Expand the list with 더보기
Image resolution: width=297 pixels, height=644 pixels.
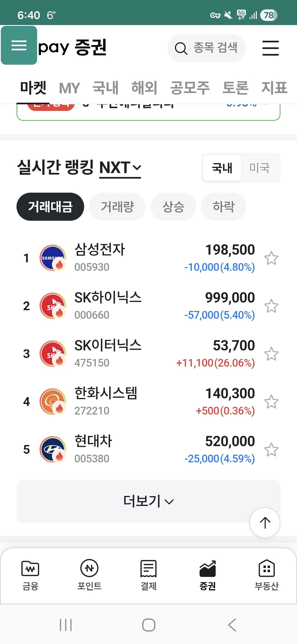148,501
